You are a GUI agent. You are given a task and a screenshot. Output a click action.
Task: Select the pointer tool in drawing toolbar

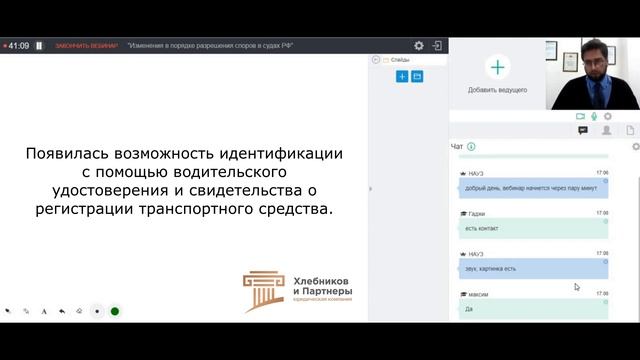[x=8, y=311]
